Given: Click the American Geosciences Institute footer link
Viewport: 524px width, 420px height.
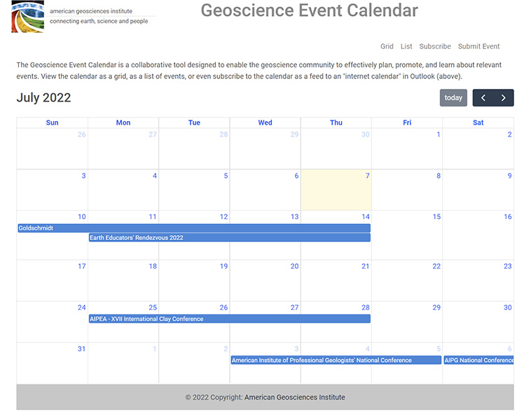Looking at the screenshot, I should point(294,398).
